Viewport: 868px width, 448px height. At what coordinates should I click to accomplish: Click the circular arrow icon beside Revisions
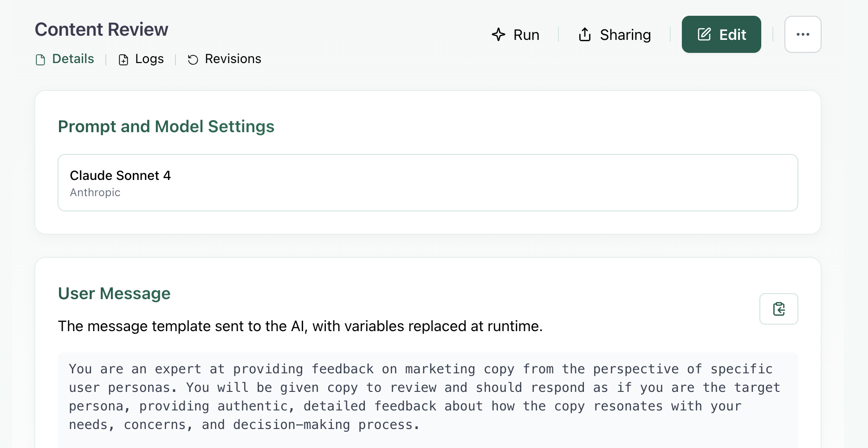tap(193, 60)
